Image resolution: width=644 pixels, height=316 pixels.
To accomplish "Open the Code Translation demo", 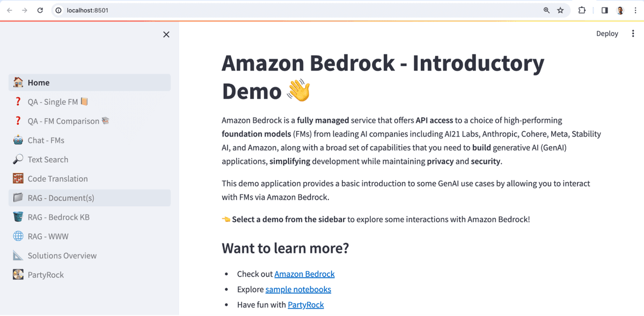I will (x=57, y=178).
